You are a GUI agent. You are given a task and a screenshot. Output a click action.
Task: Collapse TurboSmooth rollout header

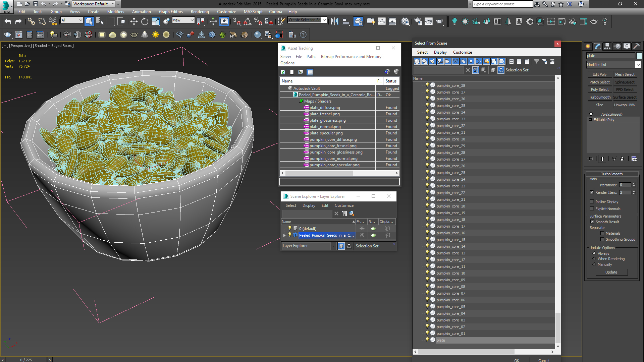(612, 174)
